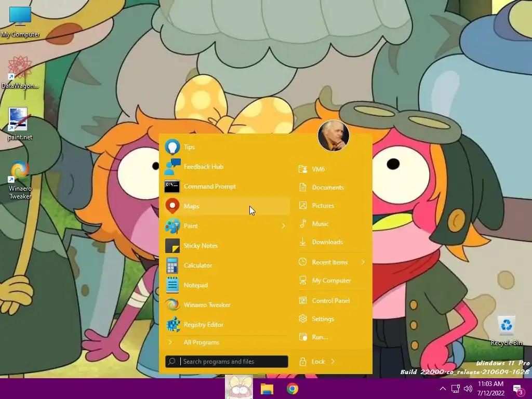Image resolution: width=532 pixels, height=399 pixels.
Task: Open the Pictures link label
Action: 323,206
